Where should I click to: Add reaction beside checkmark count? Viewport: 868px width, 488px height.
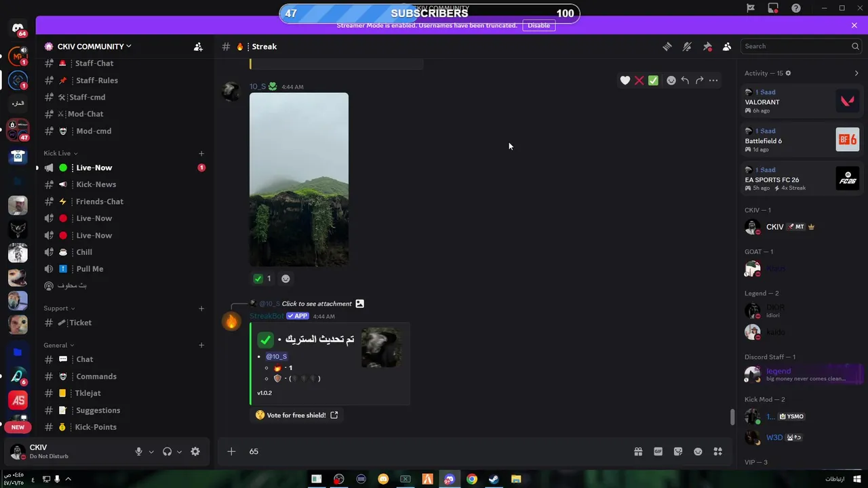[285, 279]
